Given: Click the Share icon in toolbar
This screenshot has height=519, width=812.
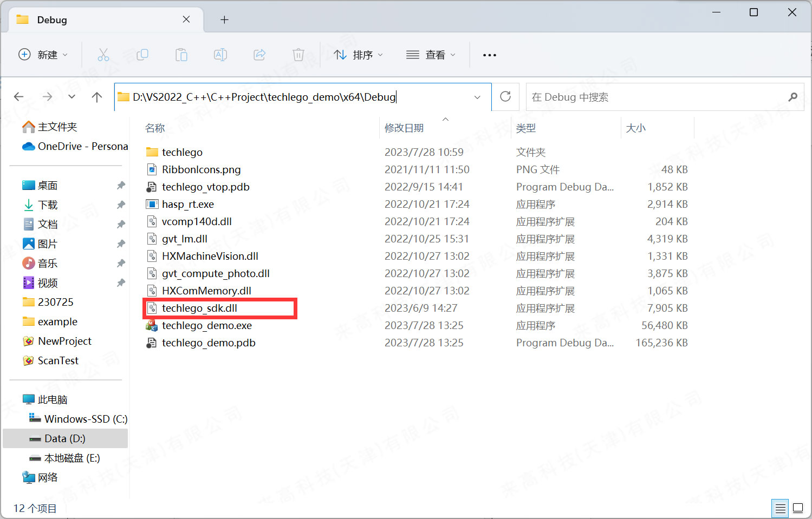Looking at the screenshot, I should pyautogui.click(x=259, y=55).
